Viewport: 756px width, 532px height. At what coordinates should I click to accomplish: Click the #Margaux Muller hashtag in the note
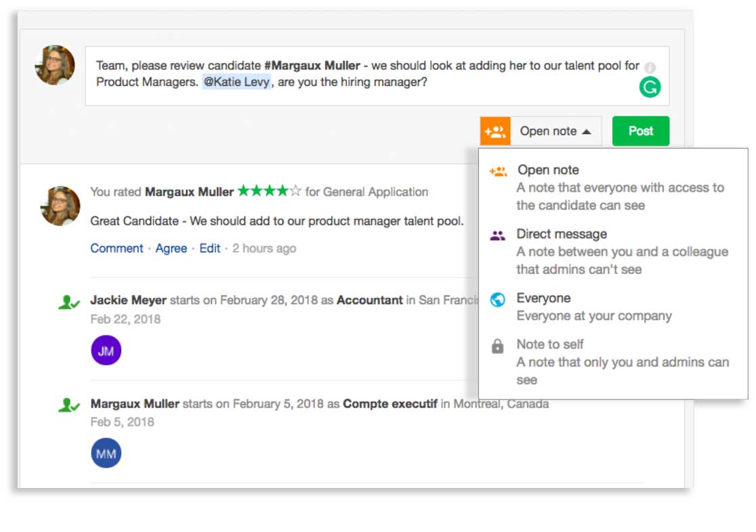312,66
